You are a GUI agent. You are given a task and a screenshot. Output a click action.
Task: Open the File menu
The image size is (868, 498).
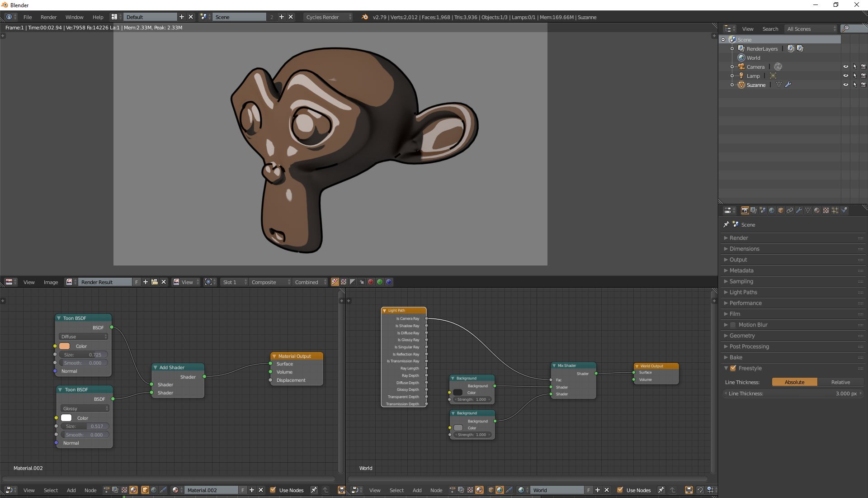[x=28, y=17]
